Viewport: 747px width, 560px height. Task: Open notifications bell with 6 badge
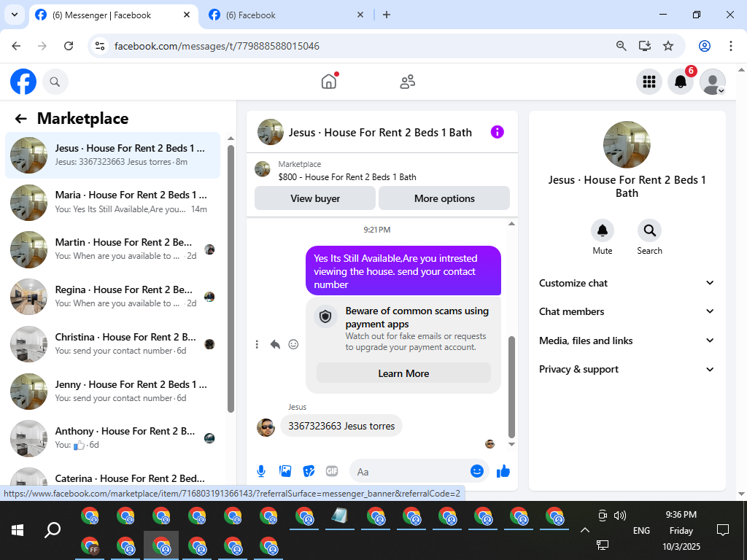681,82
